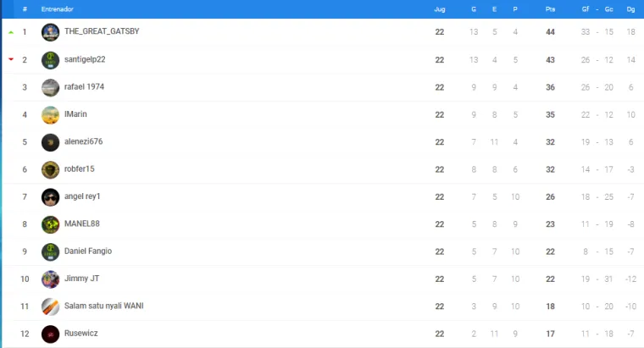The image size is (644, 348).
Task: Select Salam satu nyali WANI name
Action: click(104, 307)
